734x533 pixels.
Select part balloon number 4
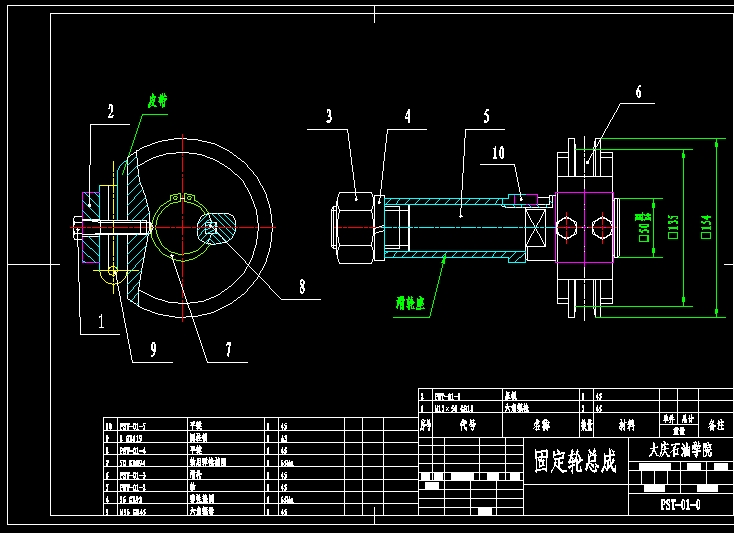pyautogui.click(x=407, y=116)
